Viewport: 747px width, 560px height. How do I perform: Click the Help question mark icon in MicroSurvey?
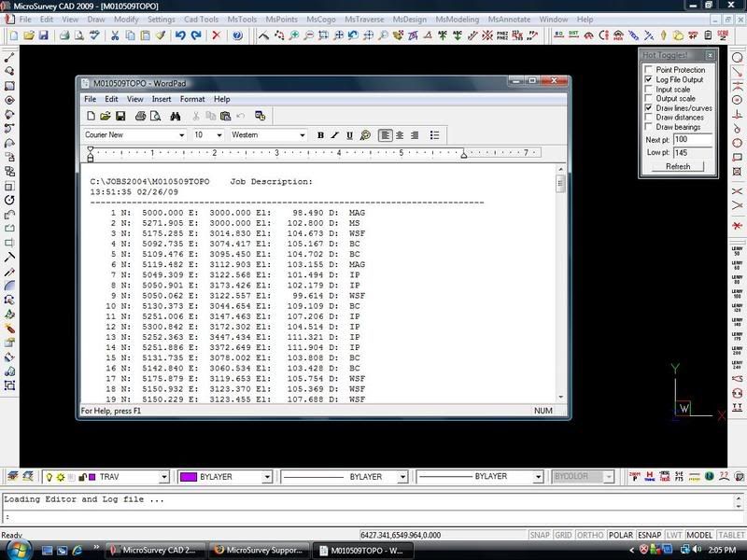pyautogui.click(x=237, y=35)
